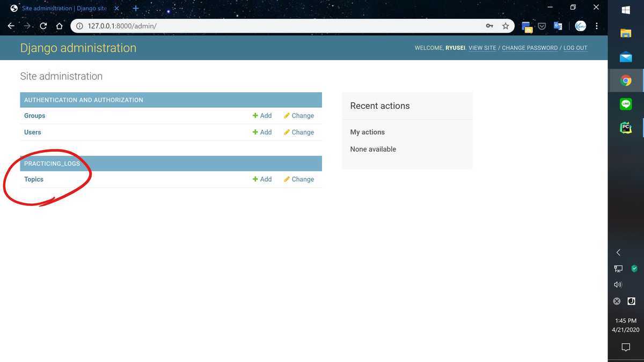Open the Topics model link
This screenshot has width=644, height=362.
point(34,179)
